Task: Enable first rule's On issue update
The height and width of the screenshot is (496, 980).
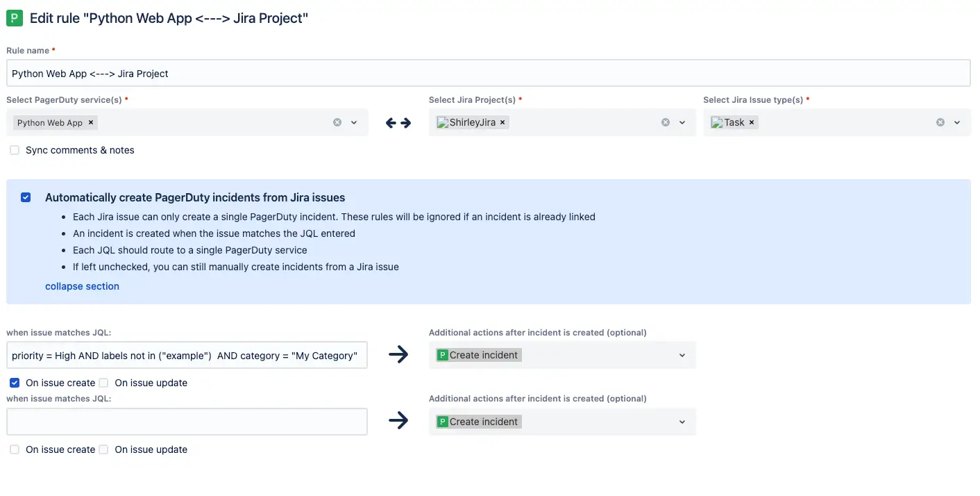Action: (x=103, y=383)
